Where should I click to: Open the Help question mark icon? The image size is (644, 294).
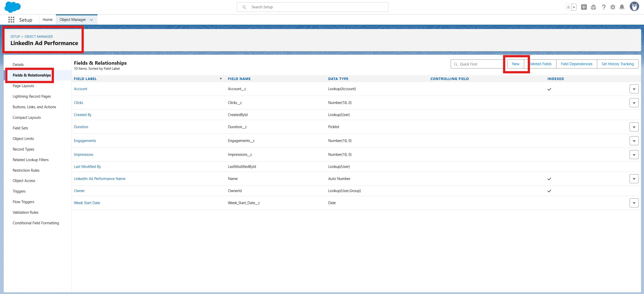(603, 7)
